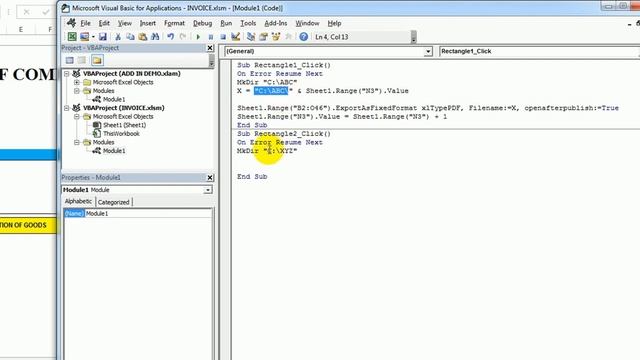Click the yellow ...TION OF GOODS cell in Excel
Screen dimensions: 640x360
[28, 225]
